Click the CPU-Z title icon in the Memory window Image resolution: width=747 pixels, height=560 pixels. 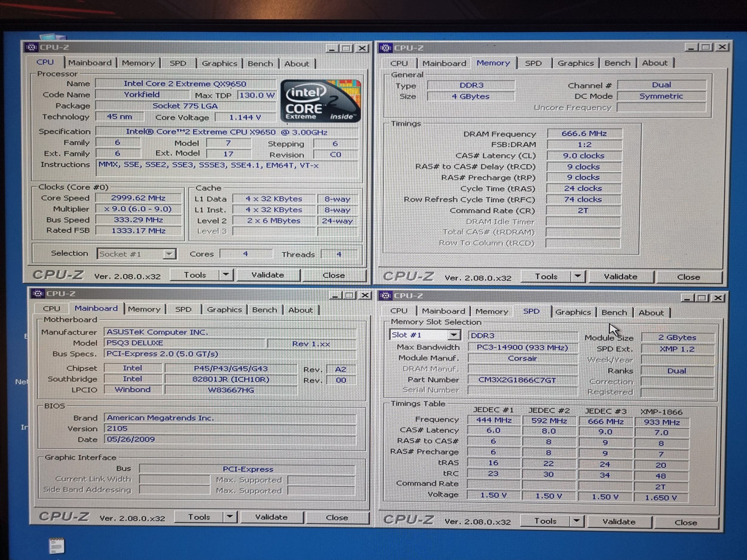385,48
